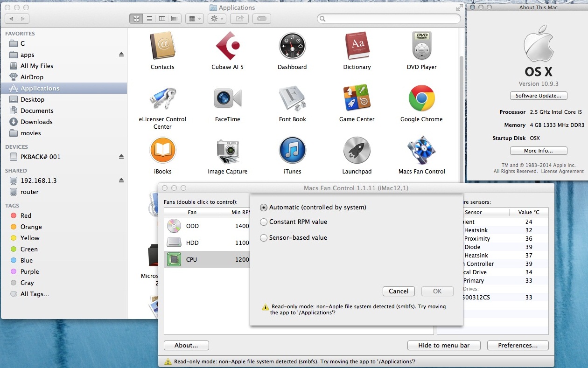Open the DVD Player icon

click(422, 46)
